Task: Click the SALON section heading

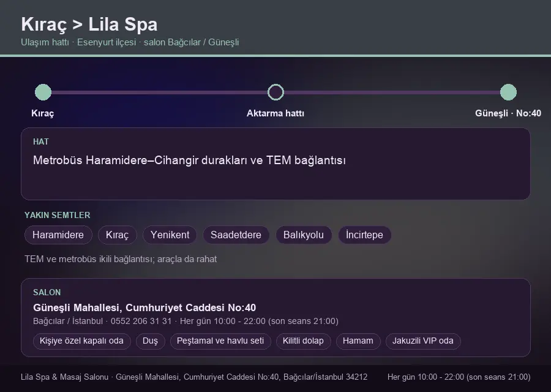Action: (x=47, y=293)
